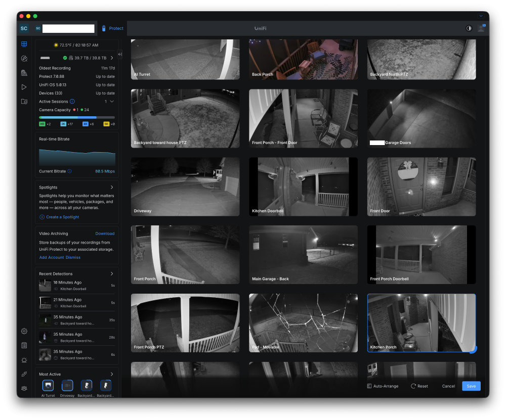Open the Playback section from sidebar
Image resolution: width=506 pixels, height=420 pixels.
point(24,87)
